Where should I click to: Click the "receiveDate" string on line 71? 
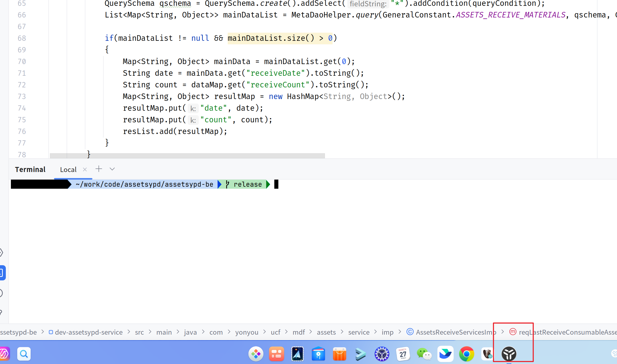click(x=276, y=73)
